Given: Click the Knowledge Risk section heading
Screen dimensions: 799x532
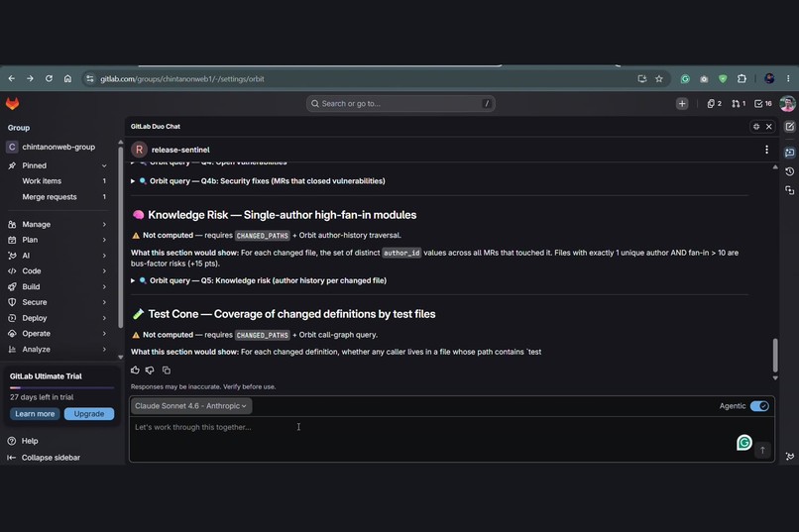Looking at the screenshot, I should click(275, 215).
